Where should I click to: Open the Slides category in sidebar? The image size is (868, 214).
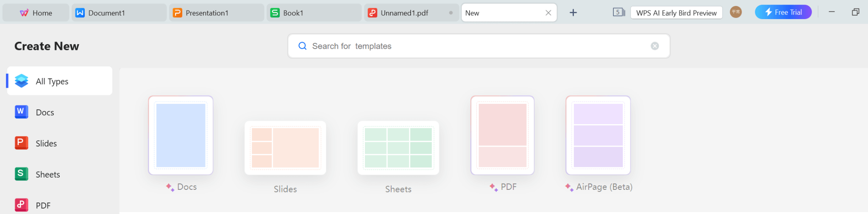(46, 144)
